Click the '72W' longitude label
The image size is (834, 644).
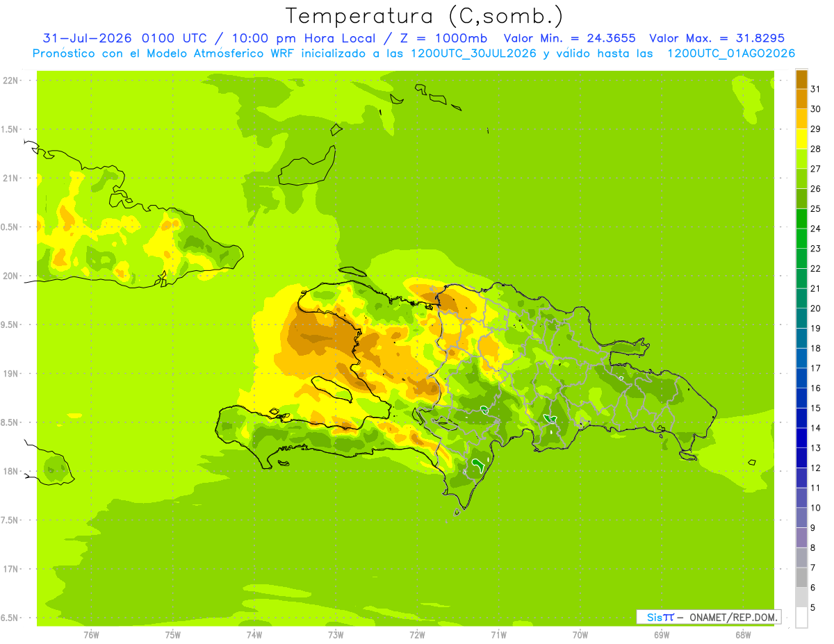click(417, 635)
